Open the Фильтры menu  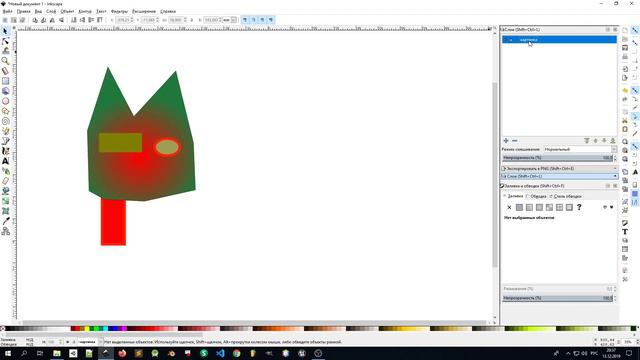click(119, 11)
